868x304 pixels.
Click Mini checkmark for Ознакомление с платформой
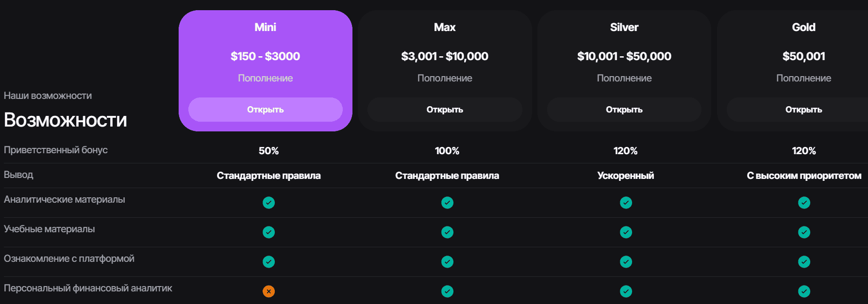pos(268,262)
